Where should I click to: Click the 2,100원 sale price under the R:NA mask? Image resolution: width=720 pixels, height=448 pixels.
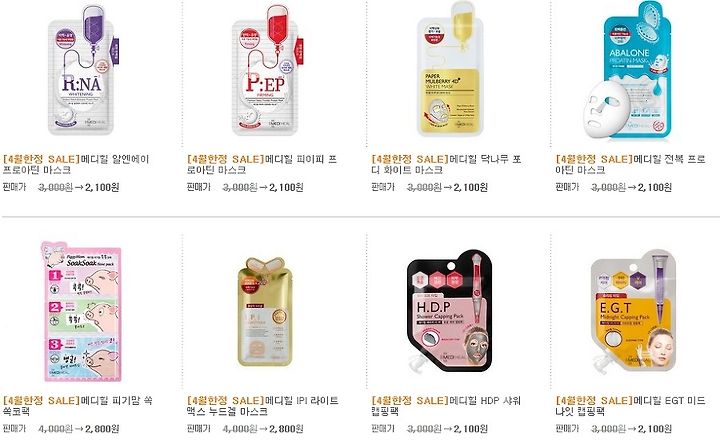(102, 187)
